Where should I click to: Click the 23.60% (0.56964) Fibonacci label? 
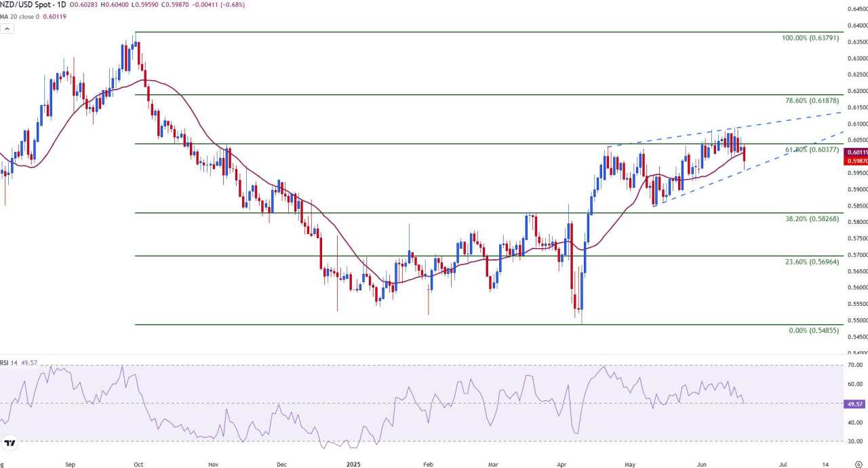[812, 262]
